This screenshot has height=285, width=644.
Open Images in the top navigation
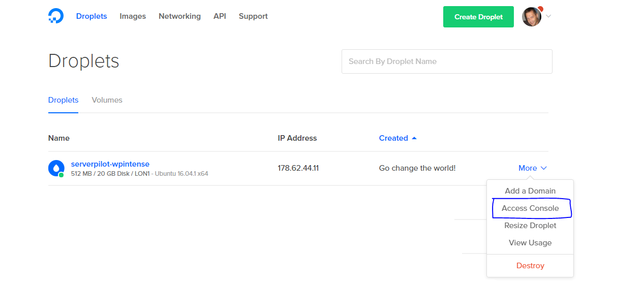[133, 16]
